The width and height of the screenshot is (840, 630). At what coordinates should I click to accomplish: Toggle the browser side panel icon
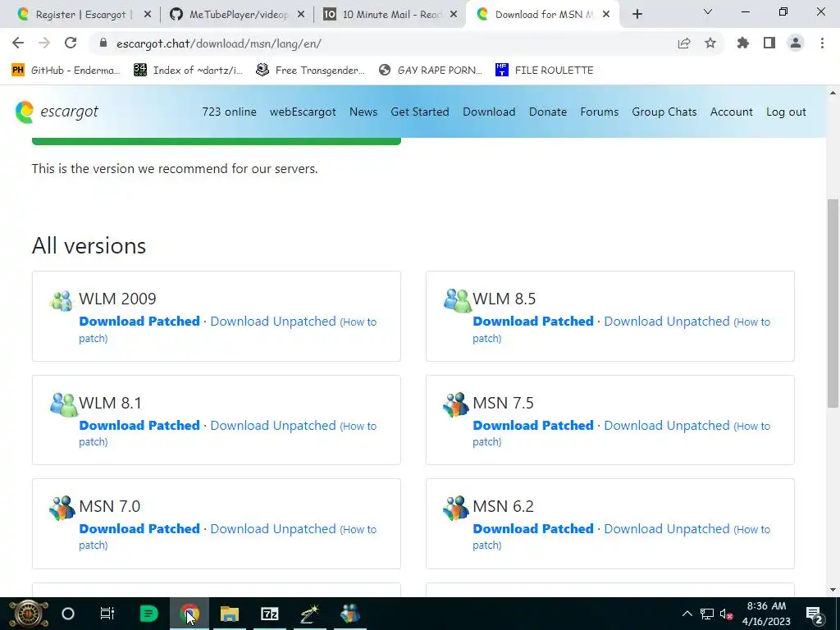(769, 43)
